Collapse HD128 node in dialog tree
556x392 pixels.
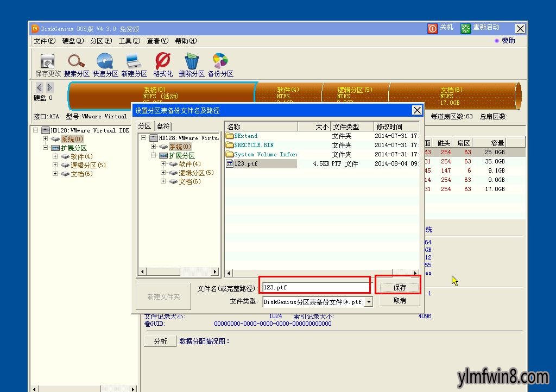pos(143,137)
